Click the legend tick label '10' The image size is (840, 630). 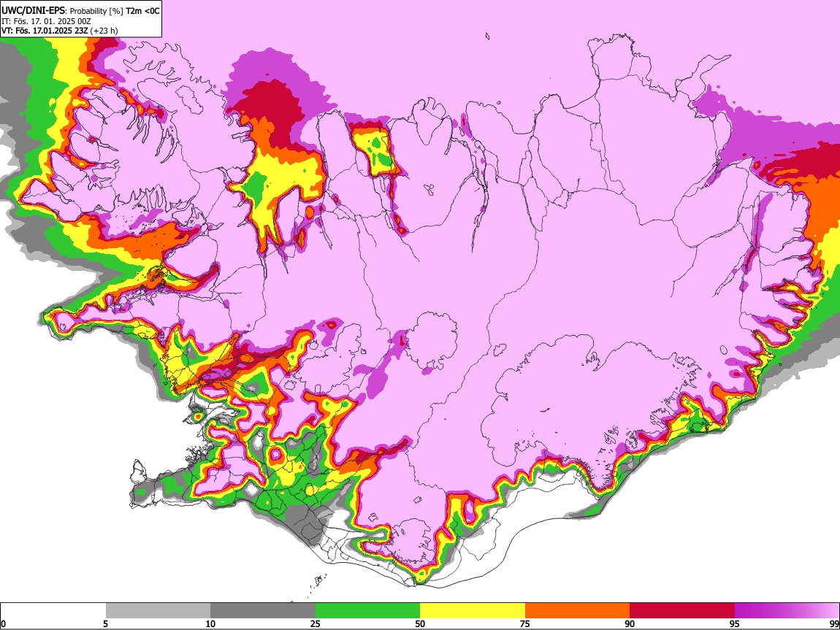point(210,623)
